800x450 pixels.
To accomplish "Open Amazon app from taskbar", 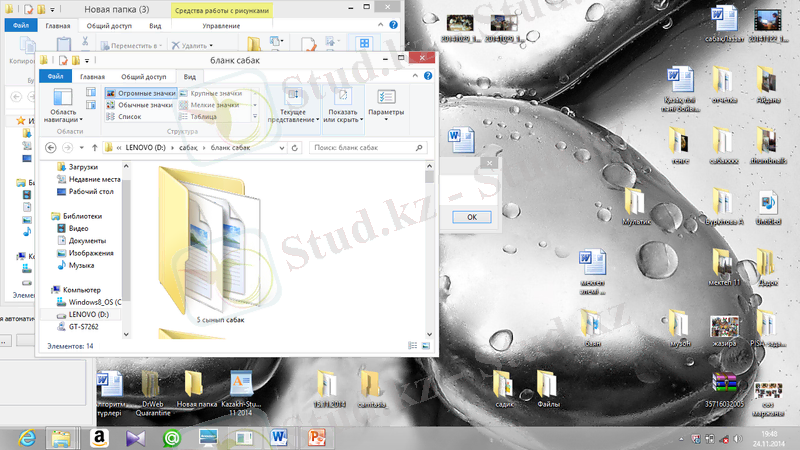I will click(x=98, y=437).
